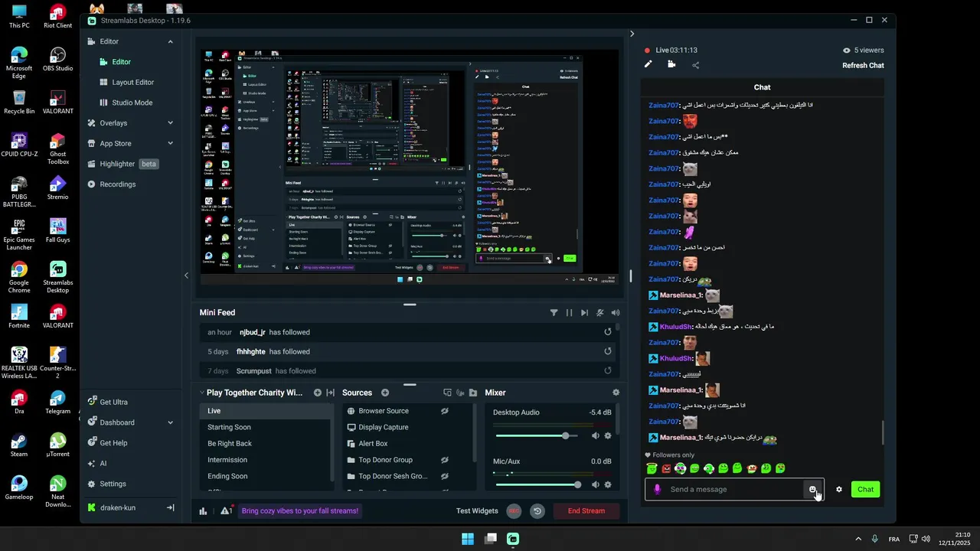The image size is (980, 551).
Task: Collapse the left sidebar arrow by preview
Action: 186,275
